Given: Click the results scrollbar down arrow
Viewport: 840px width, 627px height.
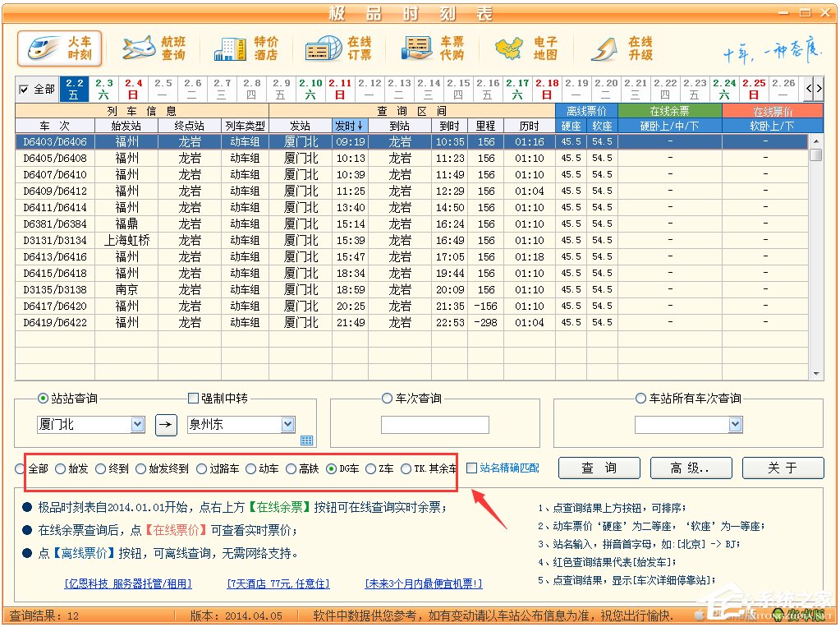Looking at the screenshot, I should [x=816, y=373].
